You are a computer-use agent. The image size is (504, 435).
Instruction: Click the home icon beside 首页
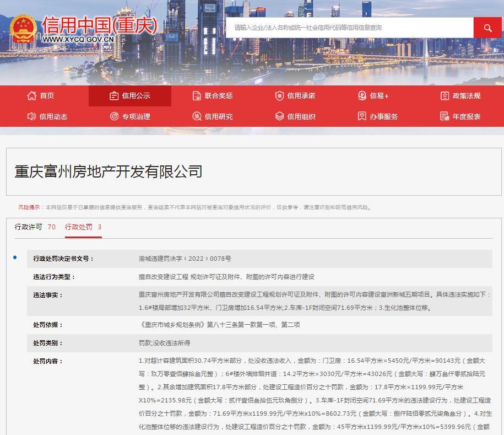point(31,95)
